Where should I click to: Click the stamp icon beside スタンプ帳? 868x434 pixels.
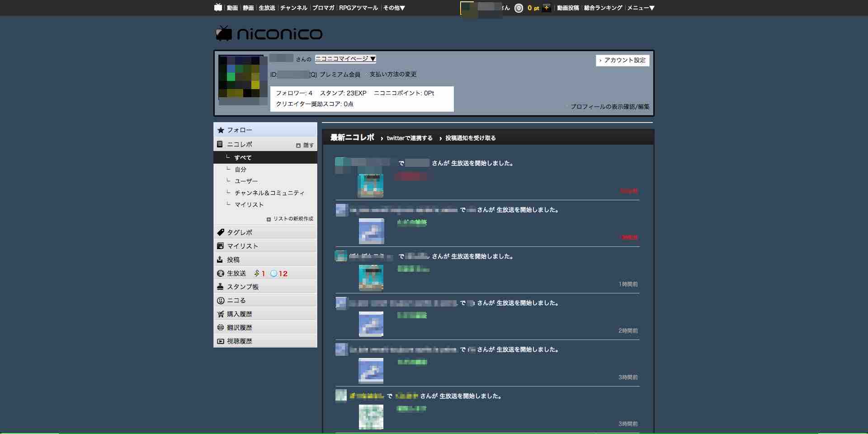pos(221,287)
